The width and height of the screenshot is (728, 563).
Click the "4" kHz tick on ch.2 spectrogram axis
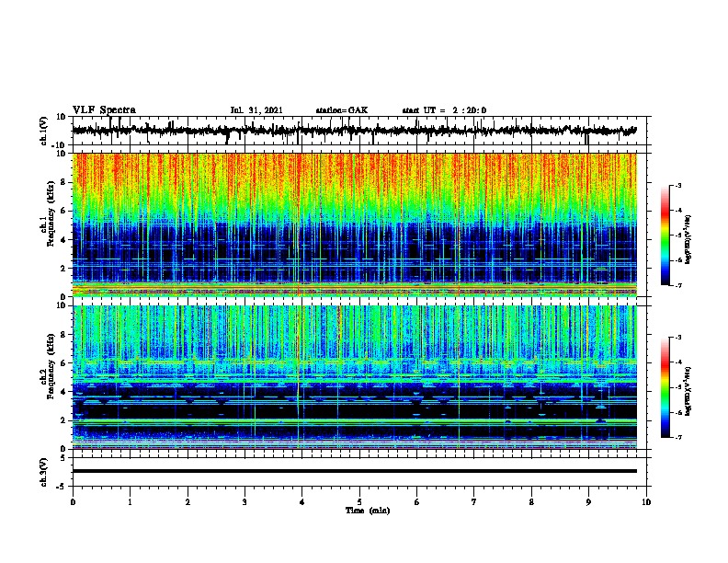pos(63,392)
